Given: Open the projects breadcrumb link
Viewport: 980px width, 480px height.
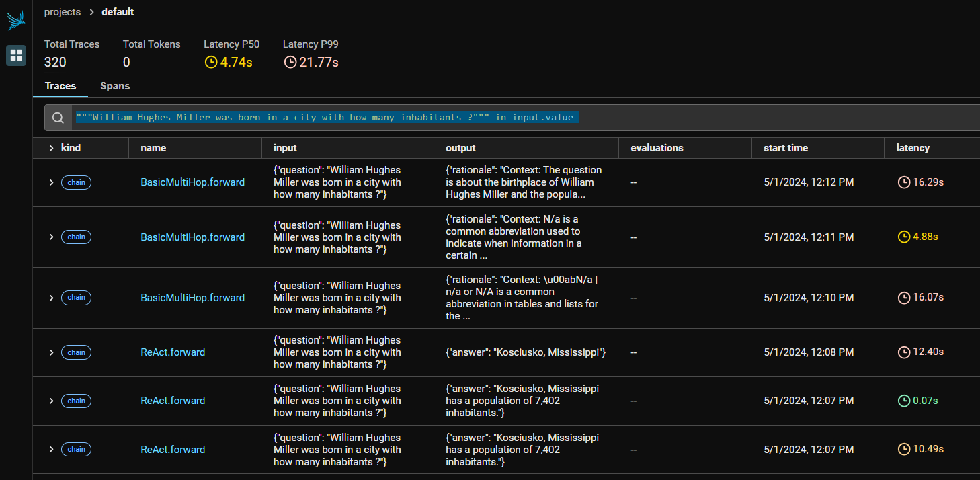Looking at the screenshot, I should (x=62, y=12).
